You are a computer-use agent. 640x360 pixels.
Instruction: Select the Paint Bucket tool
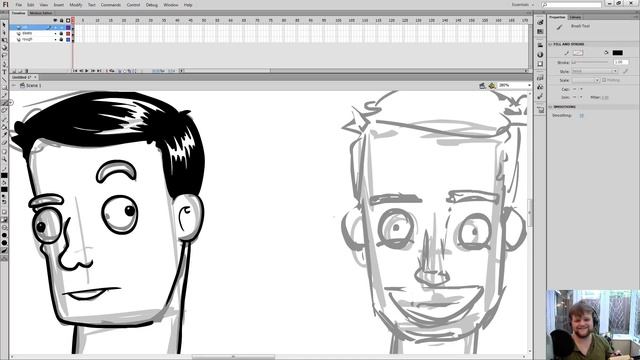[x=4, y=127]
